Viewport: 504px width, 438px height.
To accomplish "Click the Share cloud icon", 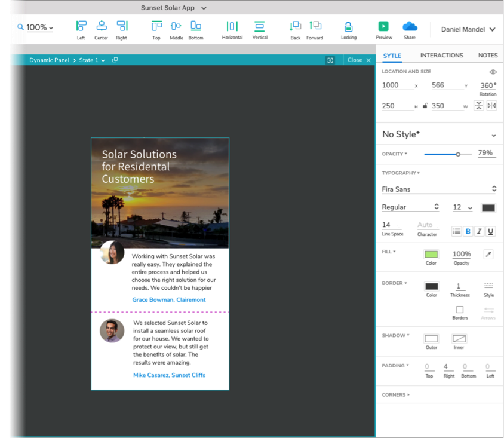I will [410, 26].
